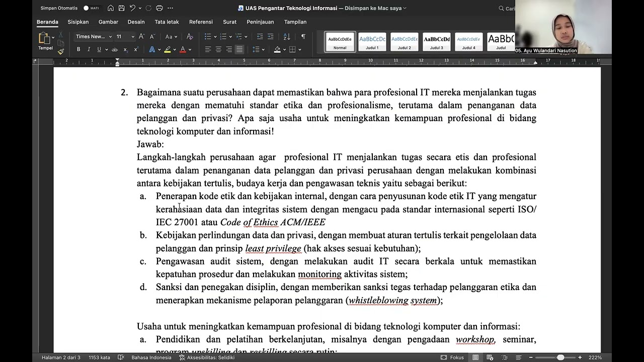Apply the Judul 1 style
The width and height of the screenshot is (644, 362).
coord(372,42)
